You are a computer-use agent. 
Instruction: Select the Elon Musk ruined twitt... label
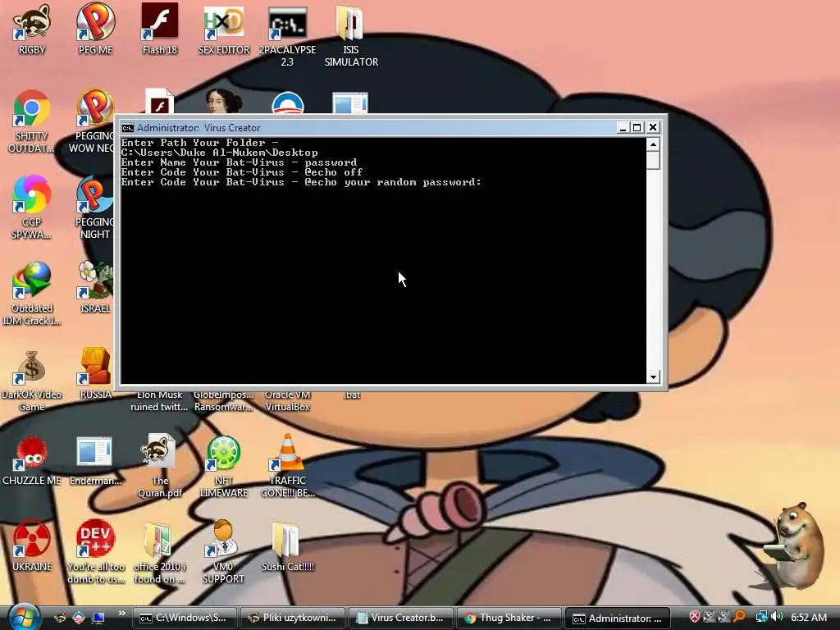point(159,400)
